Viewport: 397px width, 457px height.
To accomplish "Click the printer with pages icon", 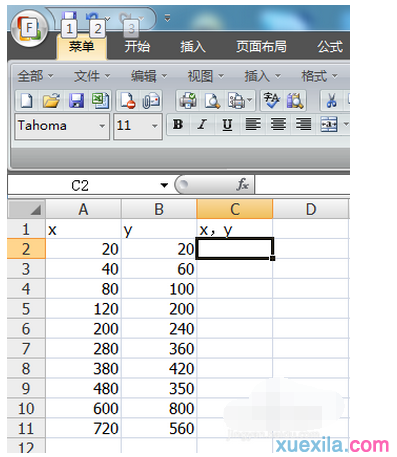I will tap(236, 100).
